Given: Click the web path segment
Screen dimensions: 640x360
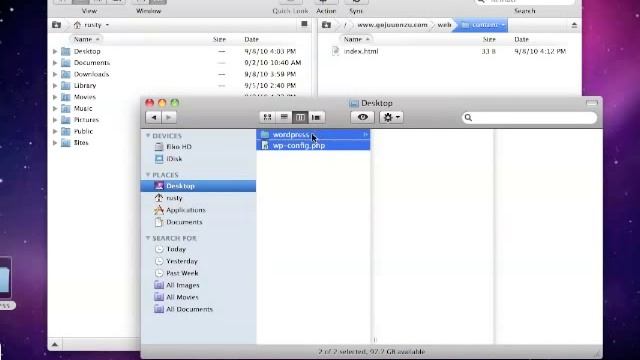Looking at the screenshot, I should pos(444,25).
